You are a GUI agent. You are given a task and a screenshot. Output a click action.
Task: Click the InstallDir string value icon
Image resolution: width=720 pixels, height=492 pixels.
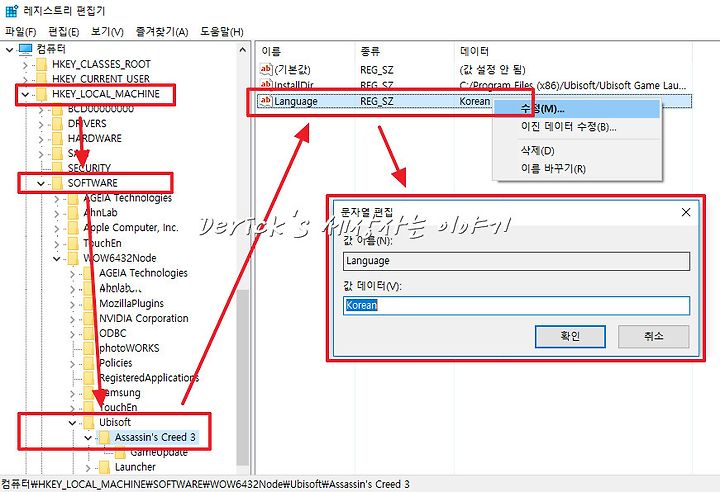coord(266,85)
